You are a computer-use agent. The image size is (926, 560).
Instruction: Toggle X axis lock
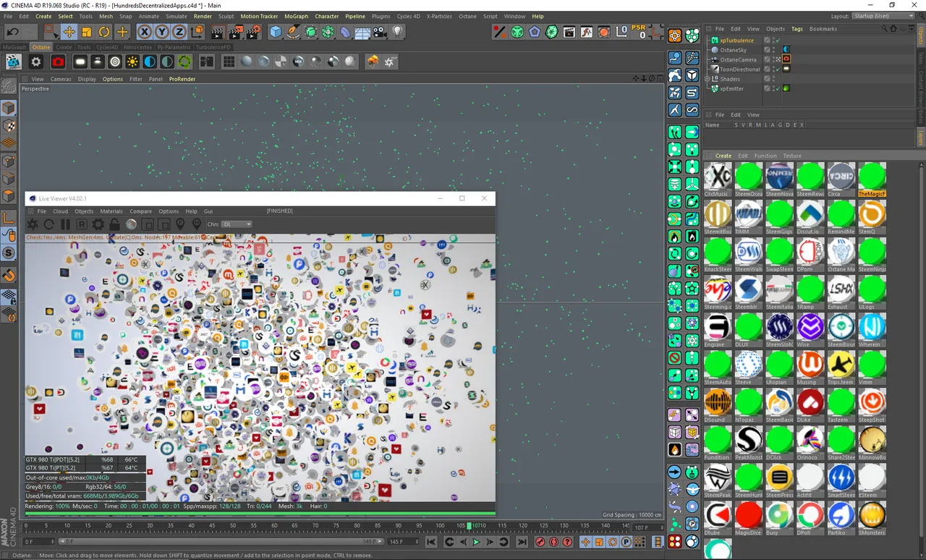[144, 32]
